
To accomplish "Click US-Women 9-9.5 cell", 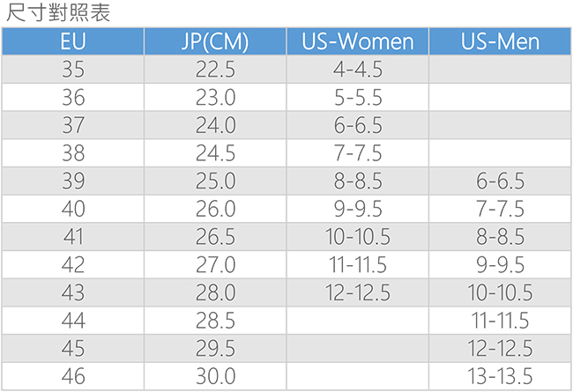I will pos(357,209).
